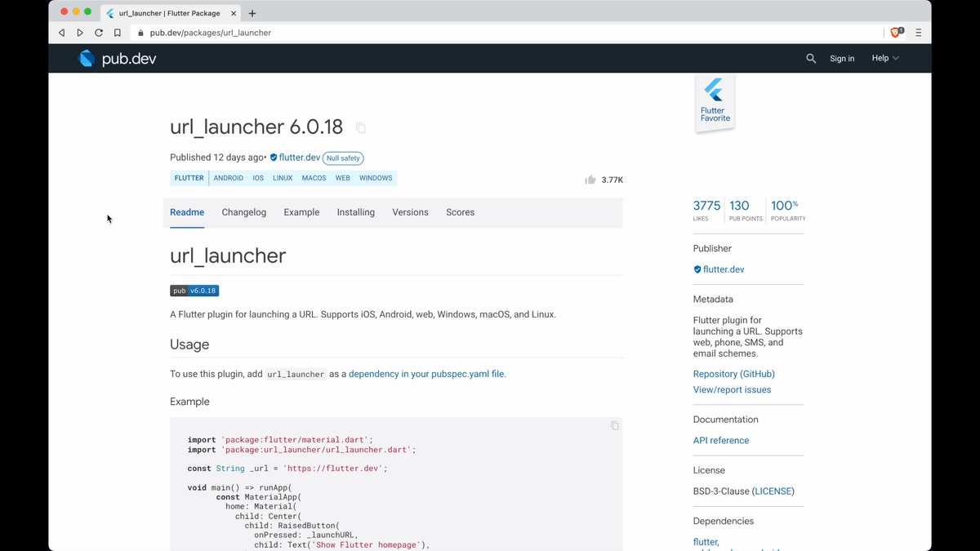Expand the Help dropdown menu
The image size is (980, 551).
885,59
